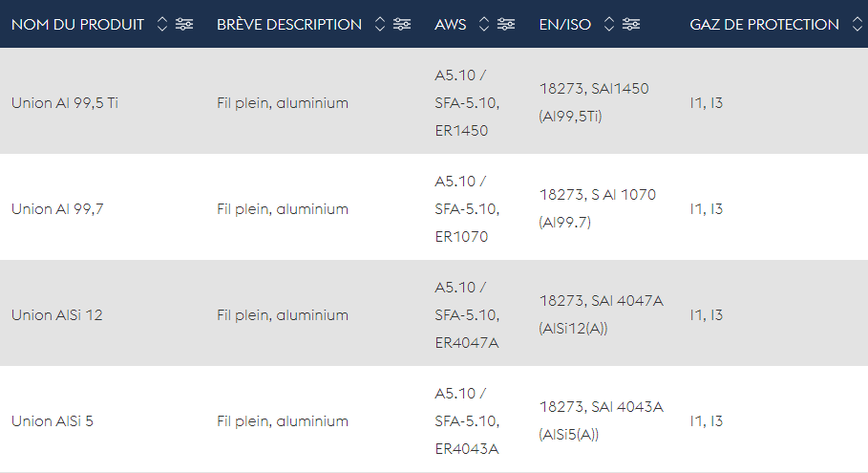This screenshot has height=473, width=868.
Task: Select the 18273, S Al 1070 cell
Action: click(597, 195)
